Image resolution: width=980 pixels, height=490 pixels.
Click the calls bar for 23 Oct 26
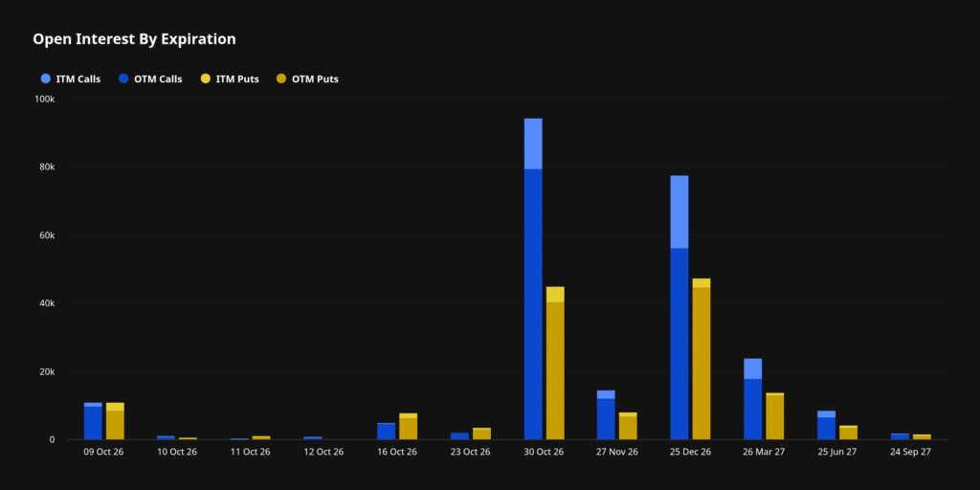coord(460,436)
